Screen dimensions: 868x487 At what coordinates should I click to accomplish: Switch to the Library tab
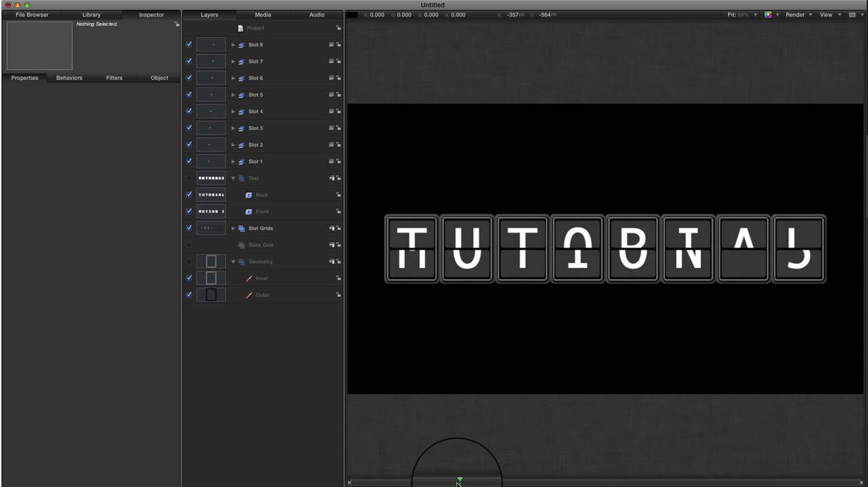point(91,15)
